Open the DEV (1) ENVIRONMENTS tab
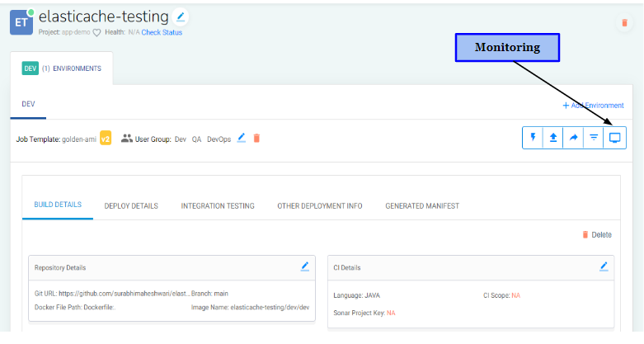This screenshot has height=344, width=644. tap(62, 68)
